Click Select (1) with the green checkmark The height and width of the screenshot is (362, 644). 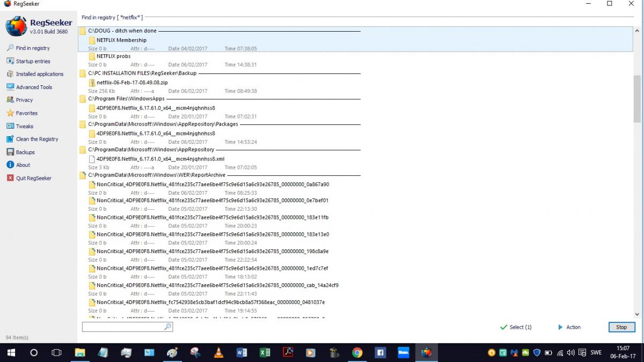516,327
